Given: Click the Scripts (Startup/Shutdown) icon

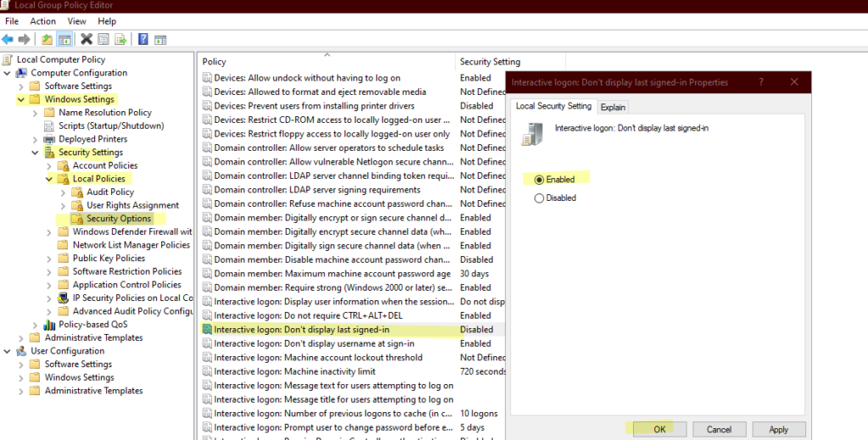Looking at the screenshot, I should [49, 125].
